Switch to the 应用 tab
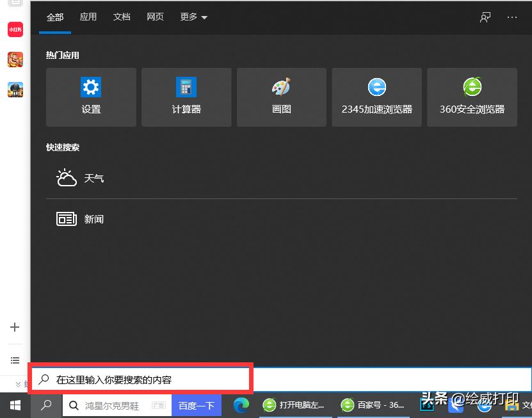Viewport: 532px width, 418px height. pos(88,17)
